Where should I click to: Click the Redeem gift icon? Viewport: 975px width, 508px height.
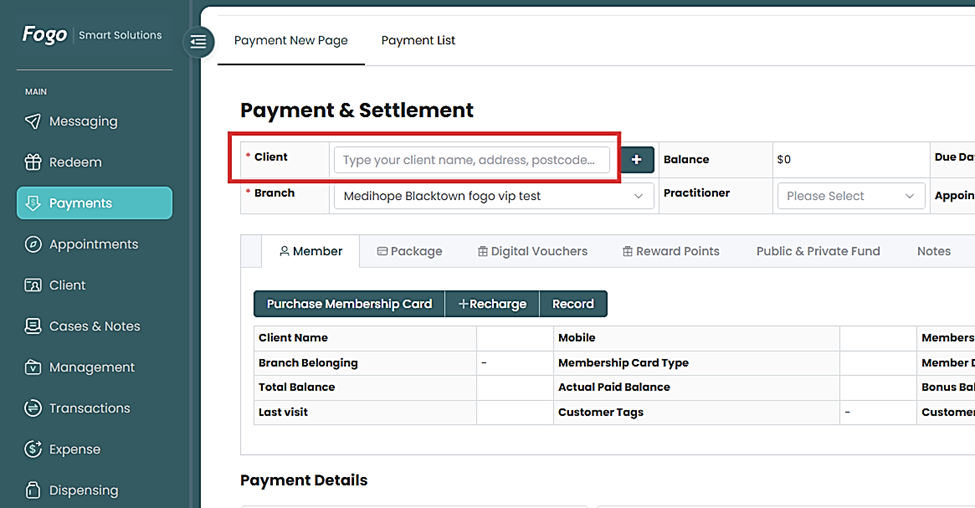(x=33, y=162)
